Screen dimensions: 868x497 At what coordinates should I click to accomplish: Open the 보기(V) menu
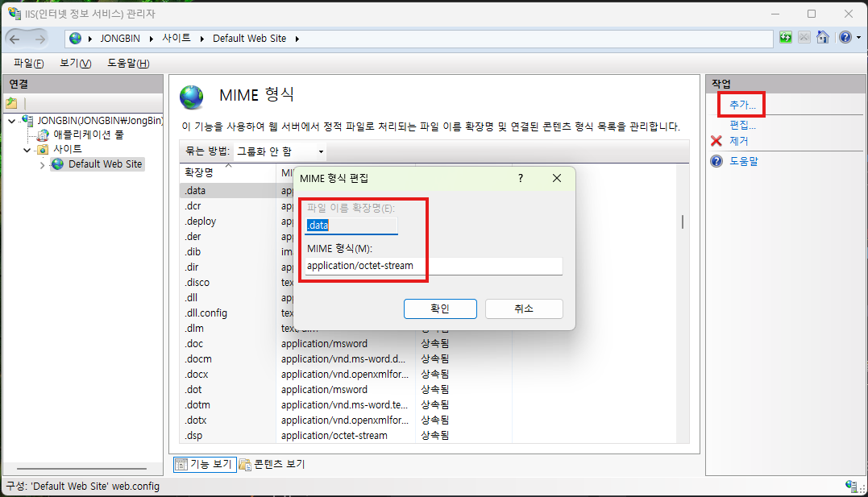pyautogui.click(x=75, y=63)
